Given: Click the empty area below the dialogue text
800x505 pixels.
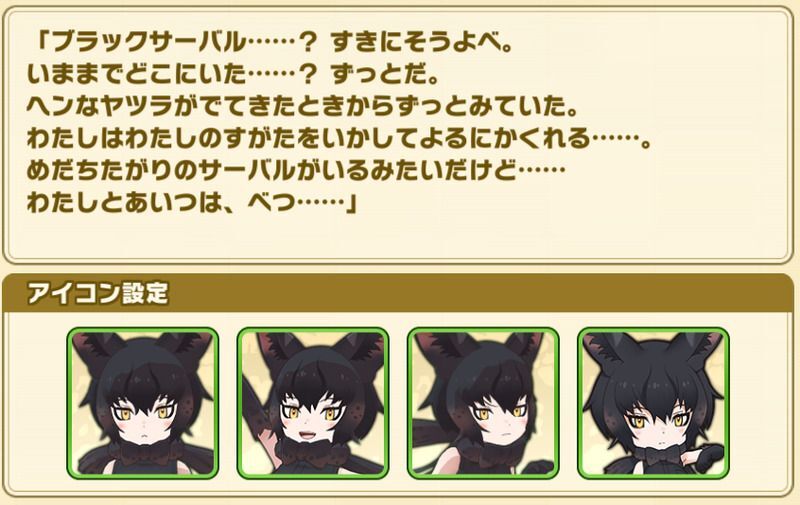Looking at the screenshot, I should 398,237.
